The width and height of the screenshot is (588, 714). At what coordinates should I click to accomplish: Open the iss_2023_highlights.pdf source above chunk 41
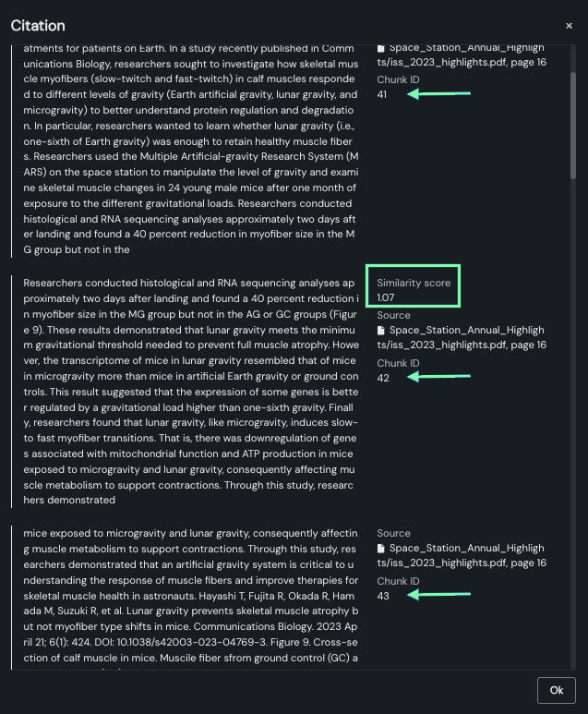(x=465, y=54)
